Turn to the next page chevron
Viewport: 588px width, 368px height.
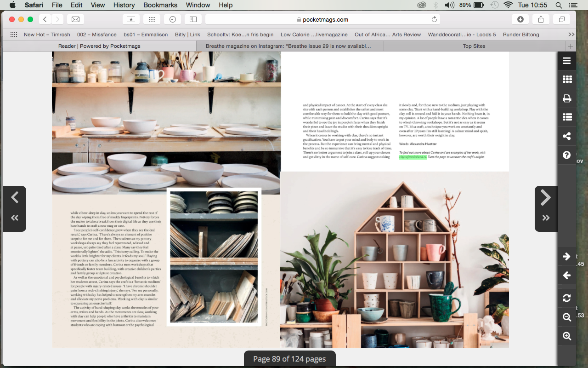click(x=546, y=198)
